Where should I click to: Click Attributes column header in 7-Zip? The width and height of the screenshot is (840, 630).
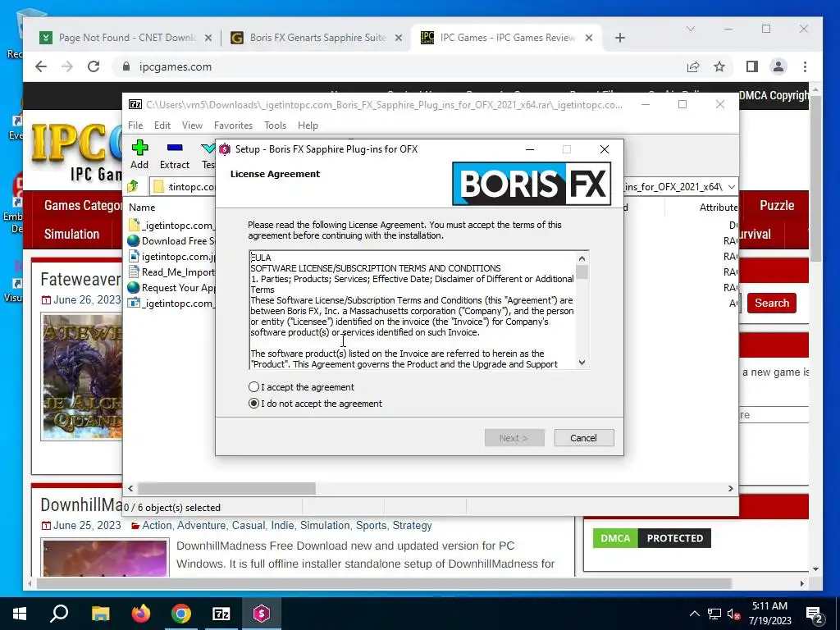coord(719,208)
